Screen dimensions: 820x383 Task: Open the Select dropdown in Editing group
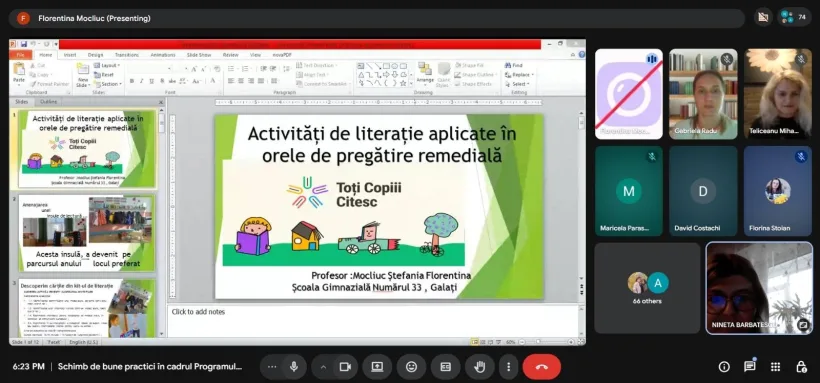517,84
